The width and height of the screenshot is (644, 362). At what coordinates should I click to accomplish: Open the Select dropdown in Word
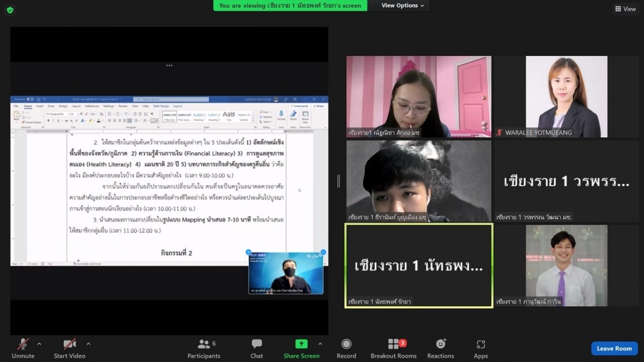coord(266,122)
